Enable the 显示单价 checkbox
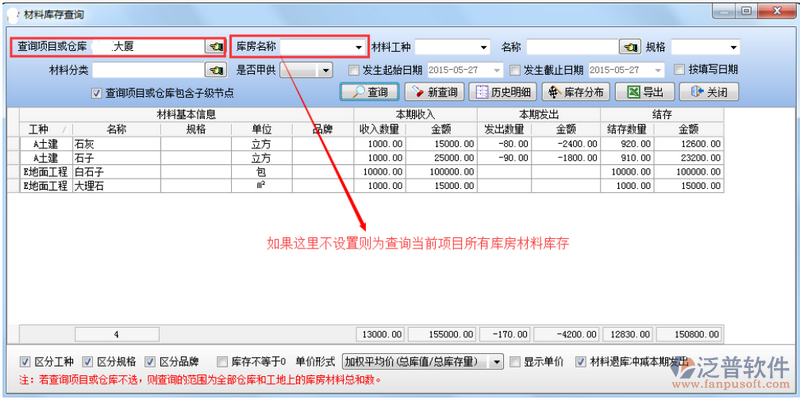Screen dimensions: 800x400 coord(515,361)
